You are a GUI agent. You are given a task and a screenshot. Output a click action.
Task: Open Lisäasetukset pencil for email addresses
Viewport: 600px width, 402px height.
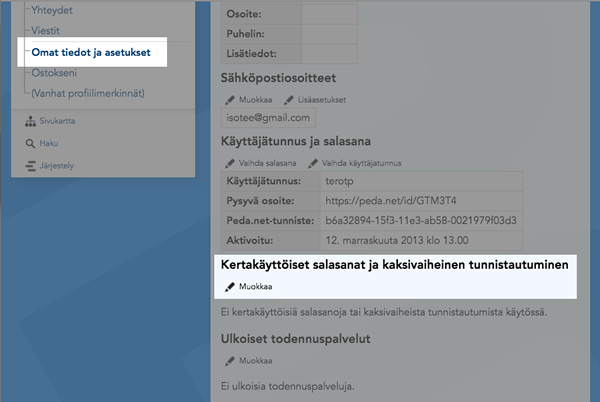pyautogui.click(x=289, y=100)
